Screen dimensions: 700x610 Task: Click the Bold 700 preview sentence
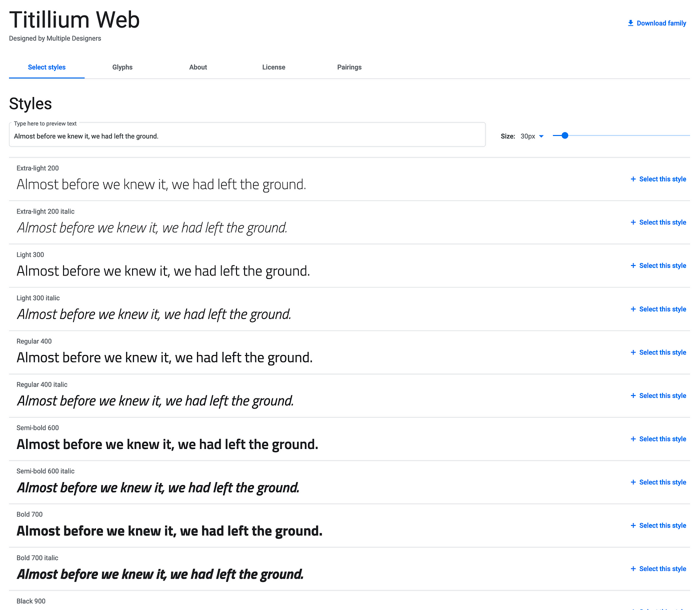(x=169, y=531)
